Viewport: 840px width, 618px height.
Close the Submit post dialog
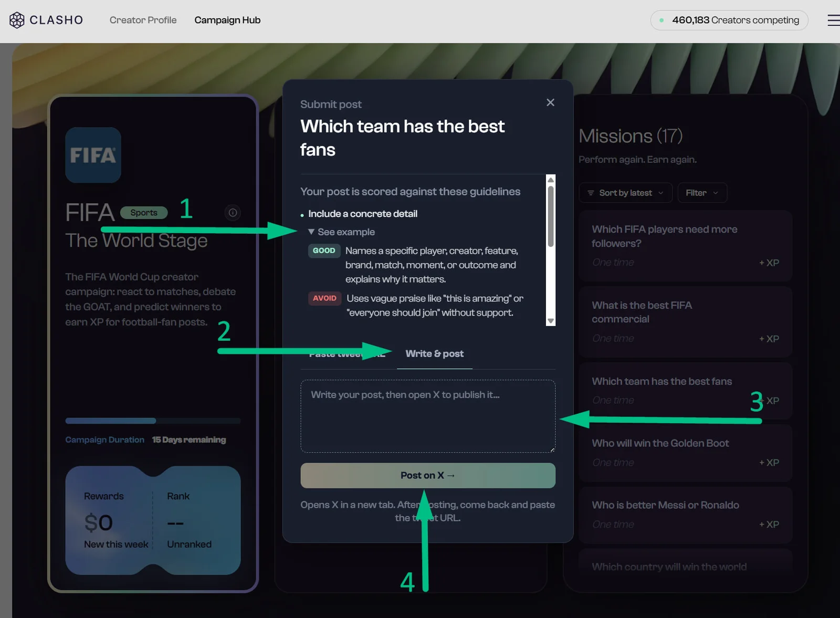pos(550,102)
